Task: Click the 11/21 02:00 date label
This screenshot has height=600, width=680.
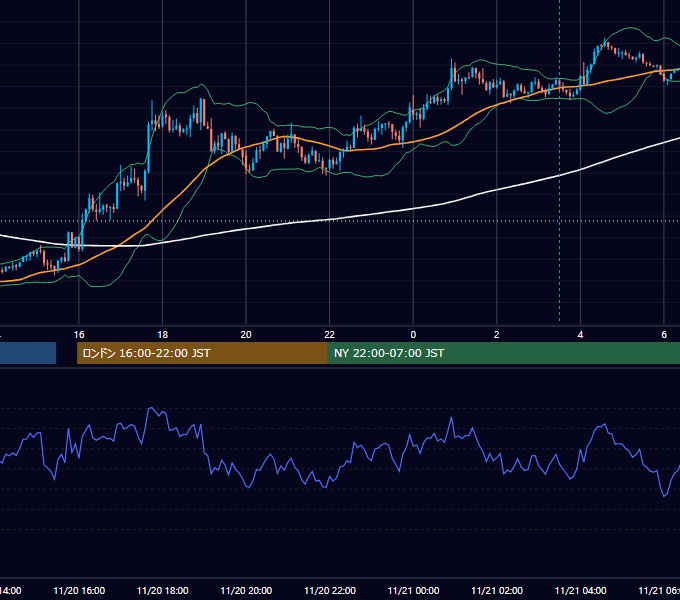Action: click(497, 590)
